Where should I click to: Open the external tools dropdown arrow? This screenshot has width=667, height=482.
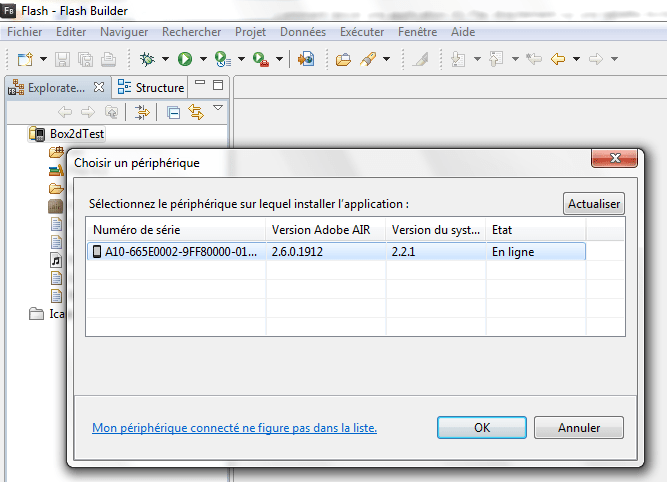[x=279, y=59]
